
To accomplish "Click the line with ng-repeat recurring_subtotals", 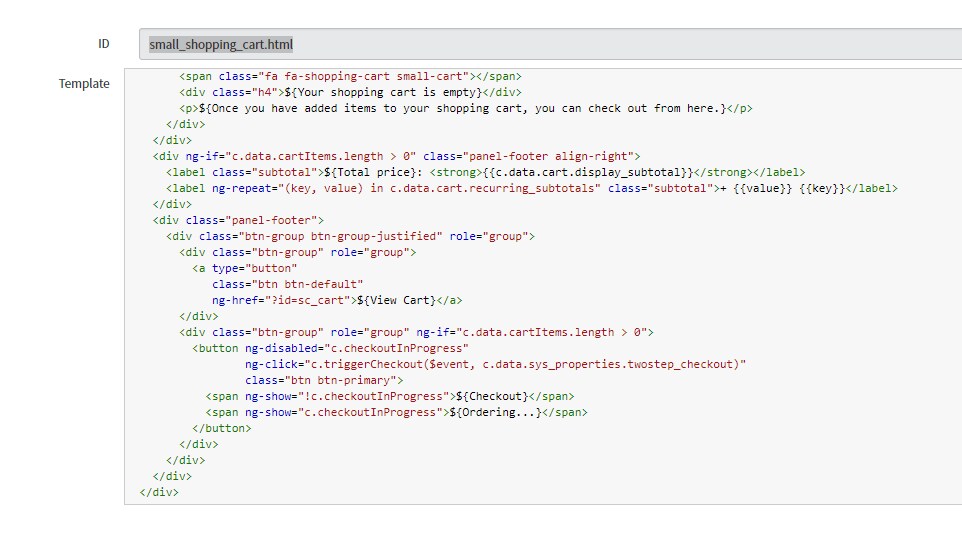I will (x=531, y=188).
